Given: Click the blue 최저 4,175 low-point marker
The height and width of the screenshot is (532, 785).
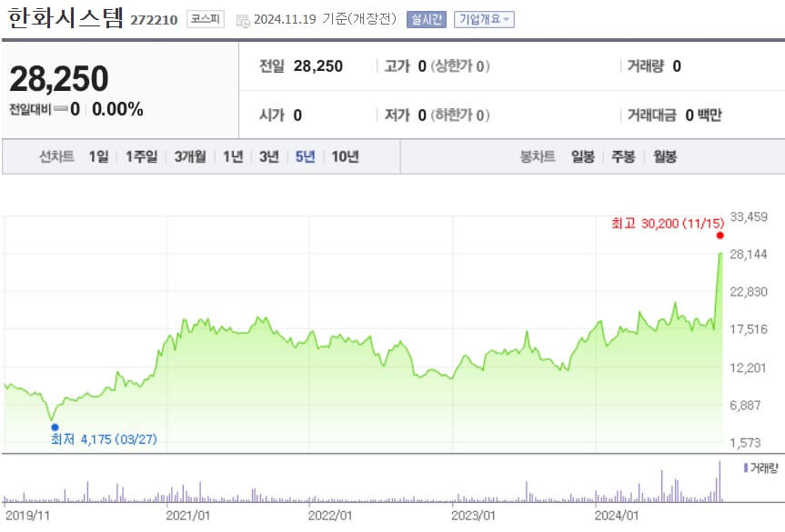Looking at the screenshot, I should click(55, 427).
